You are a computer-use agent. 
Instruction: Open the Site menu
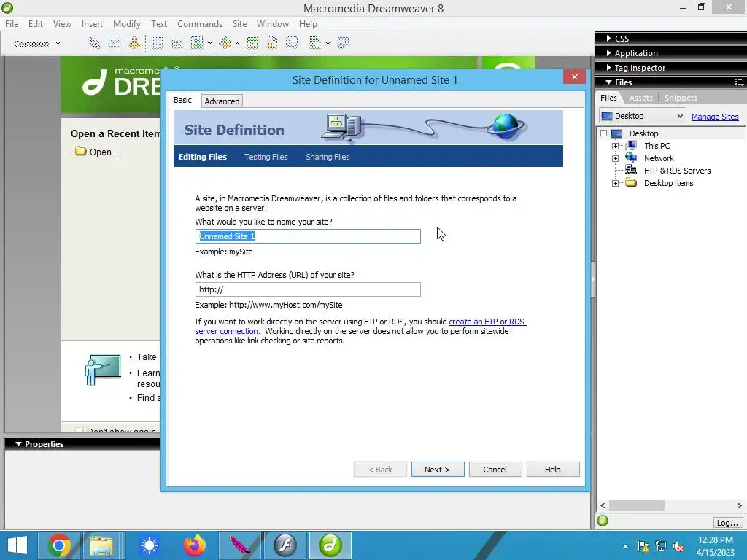tap(239, 24)
